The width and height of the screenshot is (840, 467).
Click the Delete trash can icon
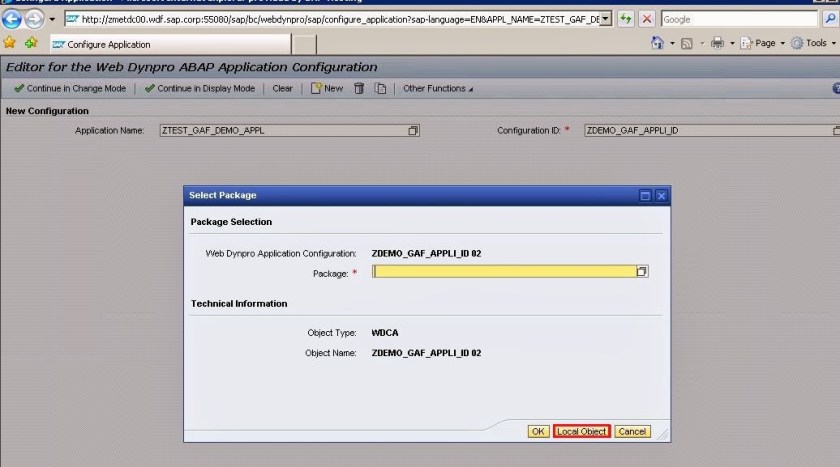coord(359,88)
